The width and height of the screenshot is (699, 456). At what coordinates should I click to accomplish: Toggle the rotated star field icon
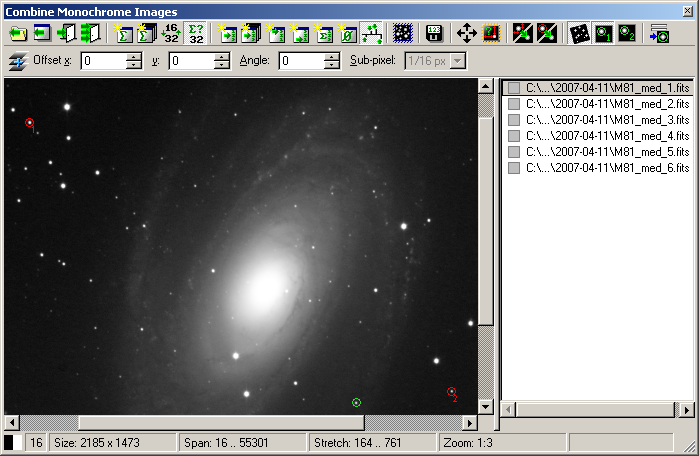pyautogui.click(x=580, y=33)
